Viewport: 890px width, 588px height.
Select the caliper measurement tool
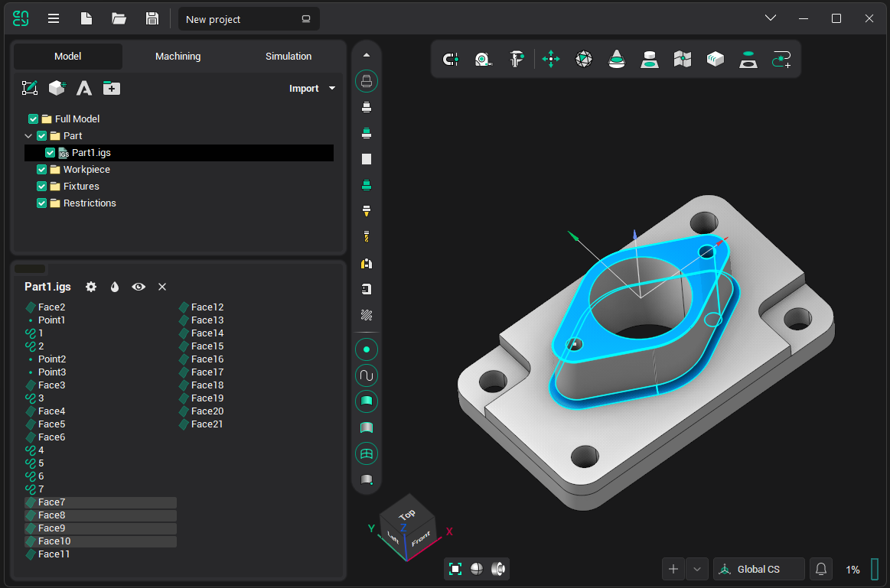[x=517, y=59]
